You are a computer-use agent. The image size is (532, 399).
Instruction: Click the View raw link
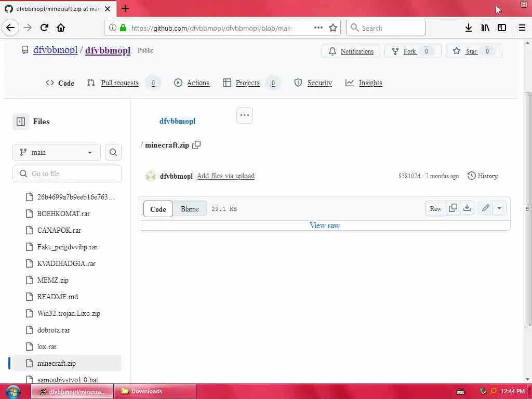pos(324,225)
